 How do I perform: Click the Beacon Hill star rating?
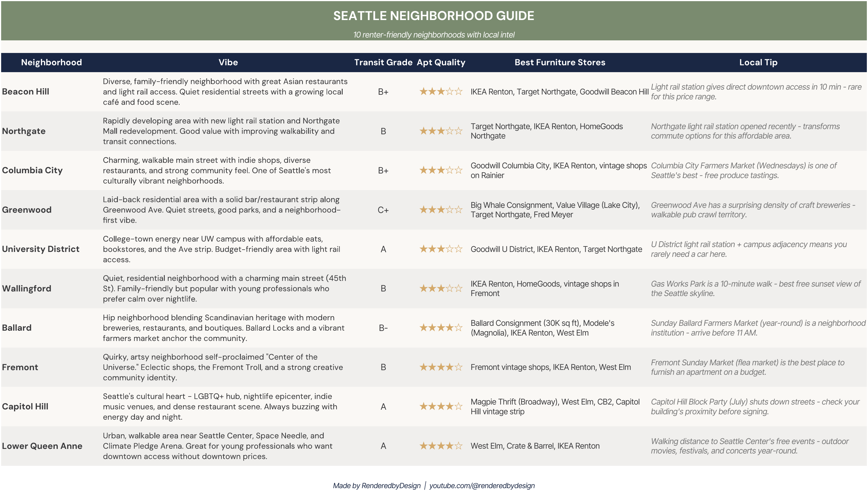(441, 91)
